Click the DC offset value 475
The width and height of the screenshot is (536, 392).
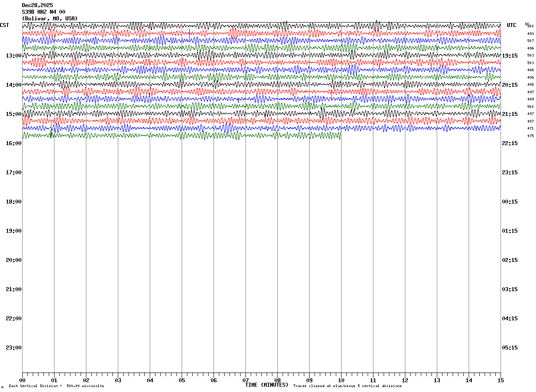tap(530, 136)
